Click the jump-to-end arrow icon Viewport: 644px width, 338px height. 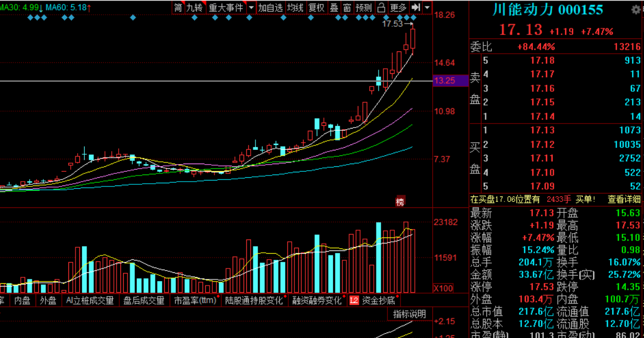pos(416,8)
